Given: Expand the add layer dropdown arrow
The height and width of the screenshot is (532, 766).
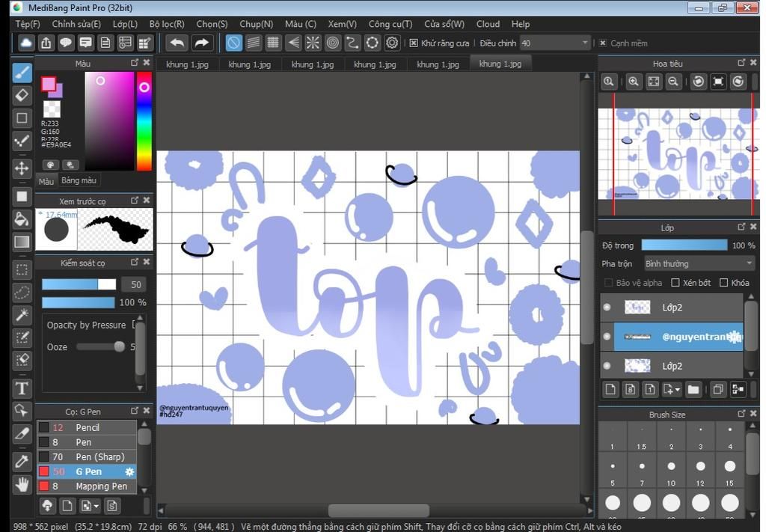Looking at the screenshot, I should tap(678, 390).
